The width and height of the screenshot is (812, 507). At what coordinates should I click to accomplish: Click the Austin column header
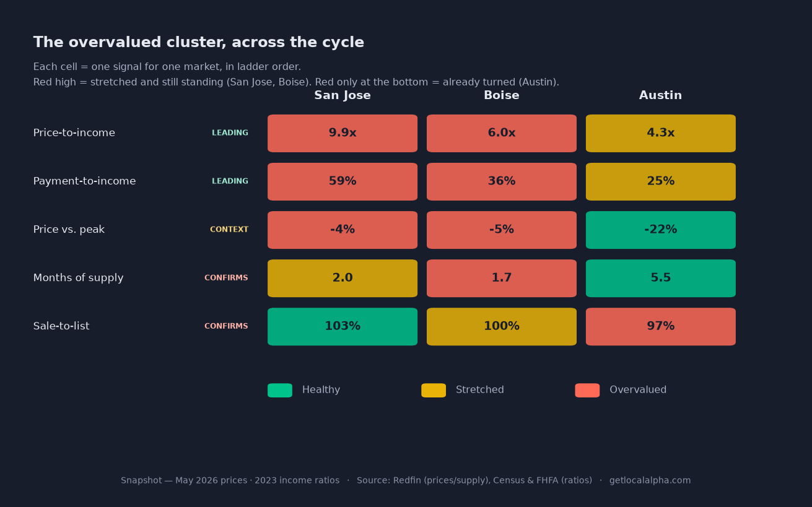(x=661, y=96)
